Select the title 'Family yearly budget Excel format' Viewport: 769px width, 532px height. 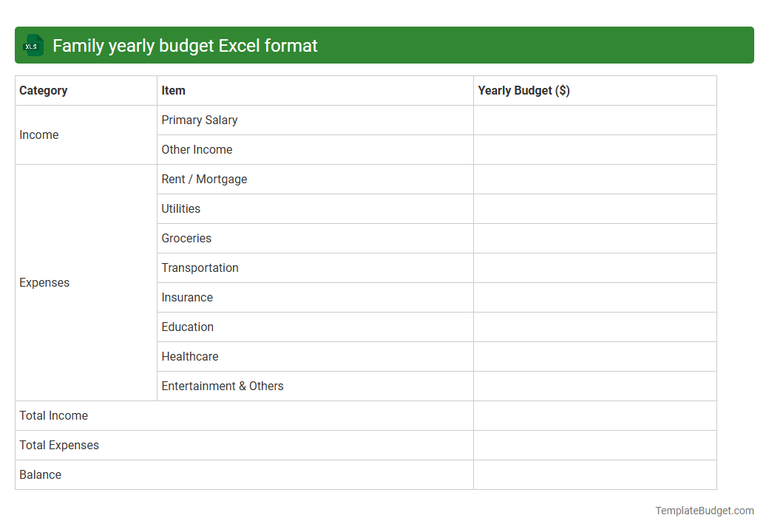pos(183,45)
